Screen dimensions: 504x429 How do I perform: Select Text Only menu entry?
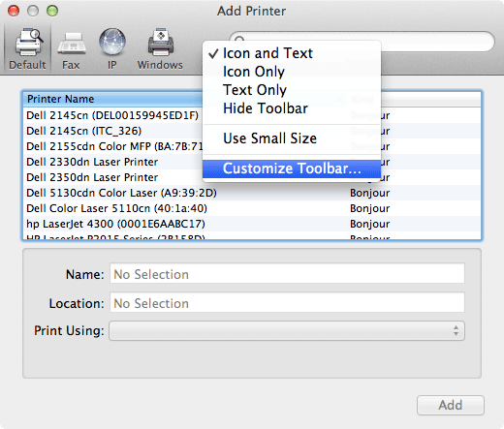[x=292, y=90]
